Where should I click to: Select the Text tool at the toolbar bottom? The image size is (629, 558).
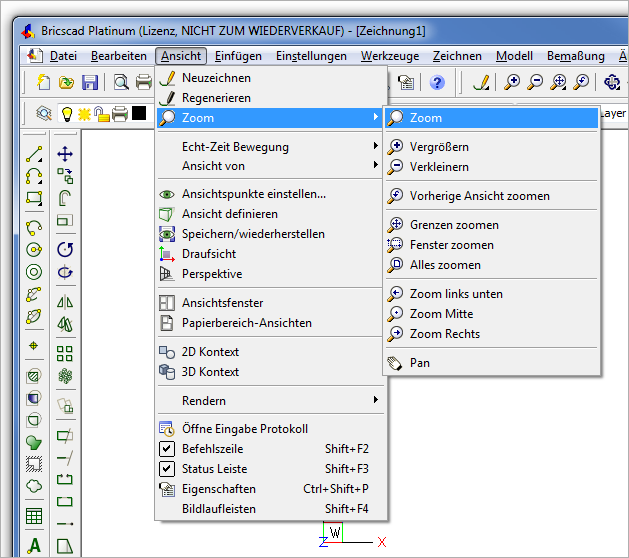[35, 546]
